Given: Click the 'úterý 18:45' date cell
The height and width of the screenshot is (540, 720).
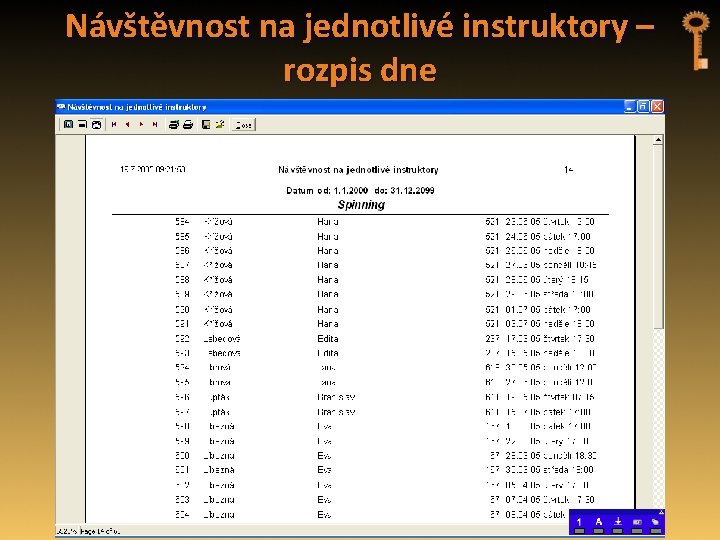Looking at the screenshot, I should 547,280.
